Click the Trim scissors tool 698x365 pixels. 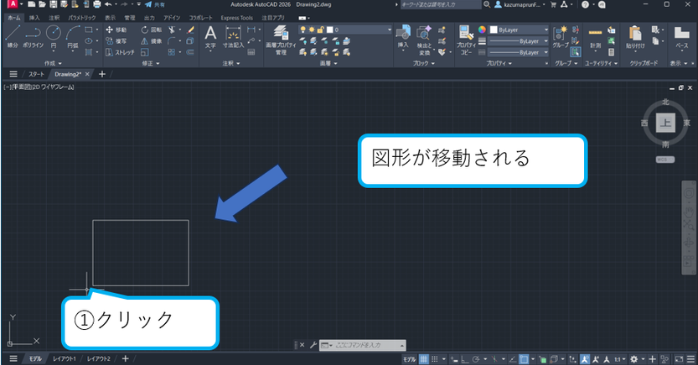[x=172, y=30]
